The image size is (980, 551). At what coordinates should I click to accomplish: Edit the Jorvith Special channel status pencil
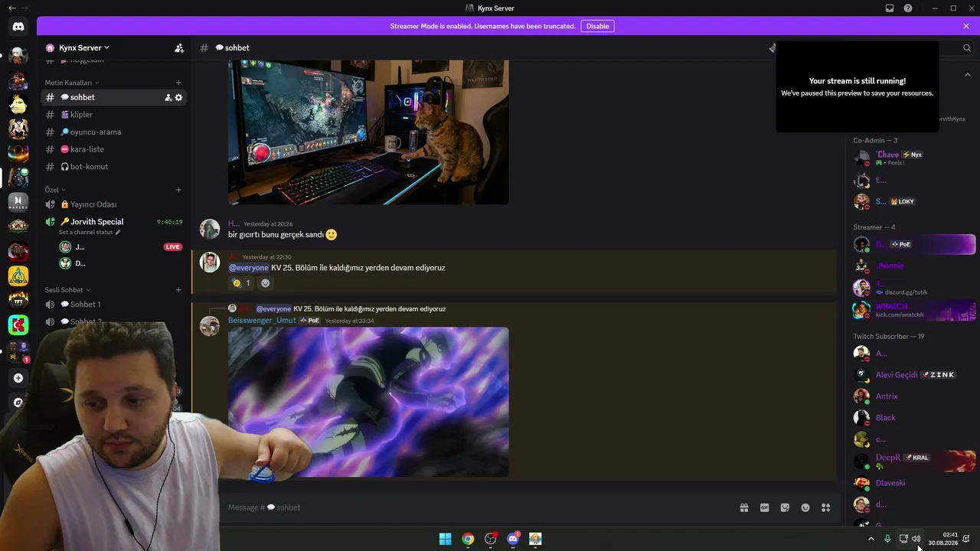pos(117,232)
